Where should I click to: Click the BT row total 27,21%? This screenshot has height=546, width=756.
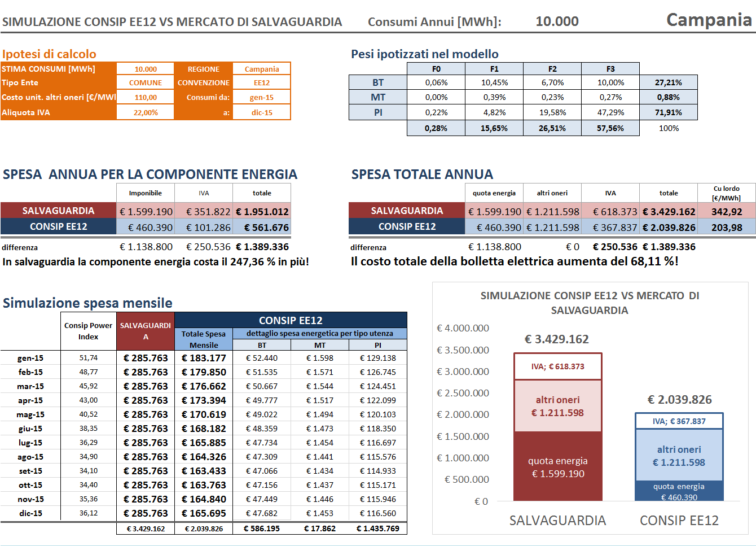pyautogui.click(x=669, y=82)
